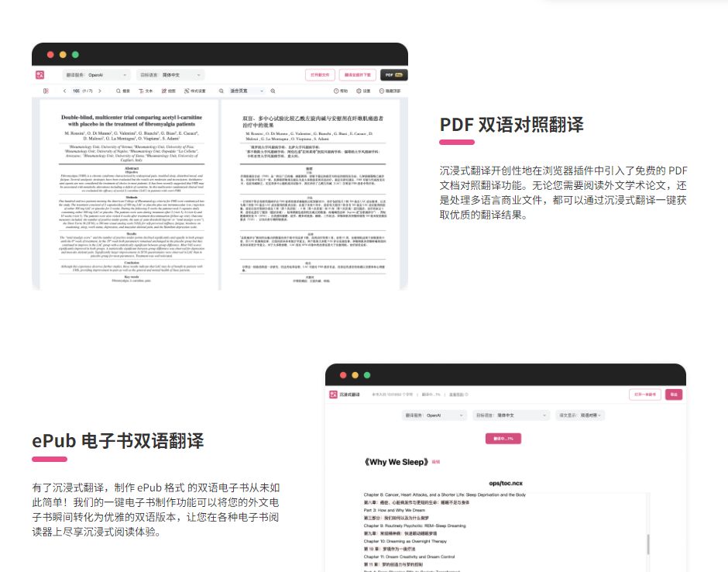The image size is (728, 572).
Task: Open translation display mode dropdown in ePub window
Action: pyautogui.click(x=580, y=415)
